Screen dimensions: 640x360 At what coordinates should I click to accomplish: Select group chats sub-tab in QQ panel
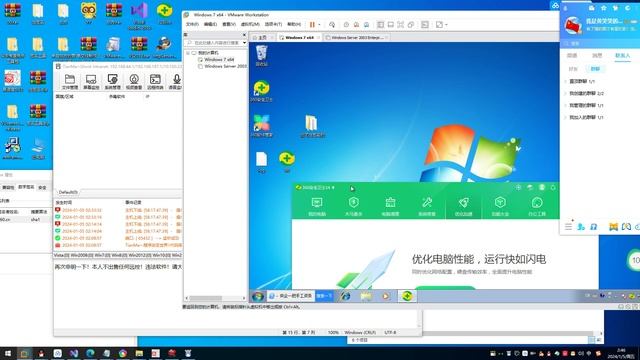(595, 69)
